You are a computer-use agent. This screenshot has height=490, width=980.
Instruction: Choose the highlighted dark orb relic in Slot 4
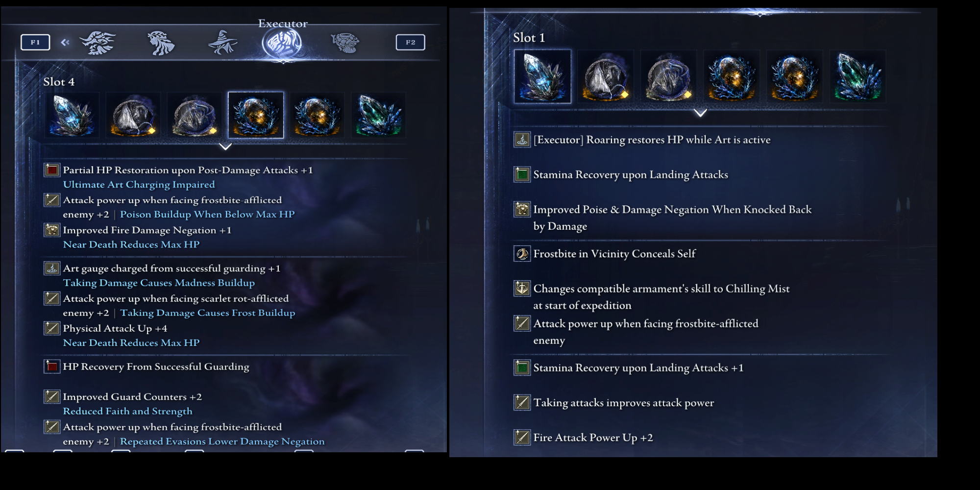coord(256,115)
